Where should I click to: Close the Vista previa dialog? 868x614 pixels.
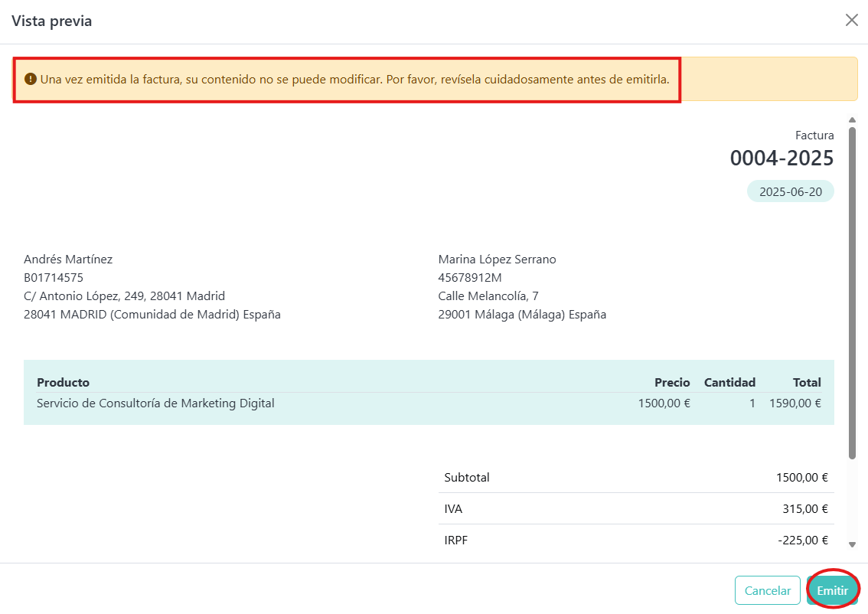point(851,21)
